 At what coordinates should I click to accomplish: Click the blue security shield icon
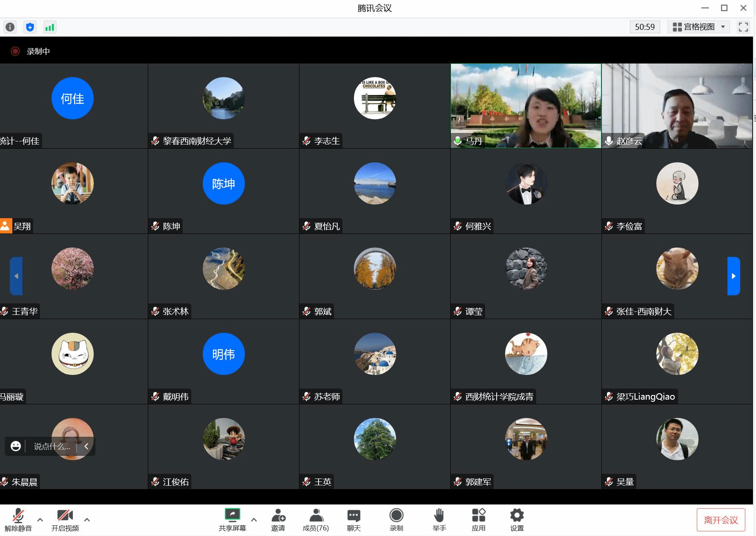pyautogui.click(x=30, y=27)
